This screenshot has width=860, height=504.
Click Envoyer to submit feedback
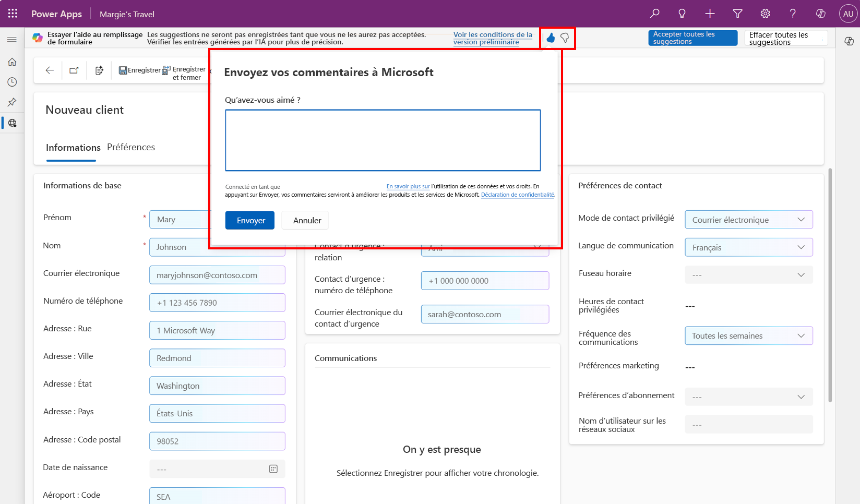tap(250, 220)
